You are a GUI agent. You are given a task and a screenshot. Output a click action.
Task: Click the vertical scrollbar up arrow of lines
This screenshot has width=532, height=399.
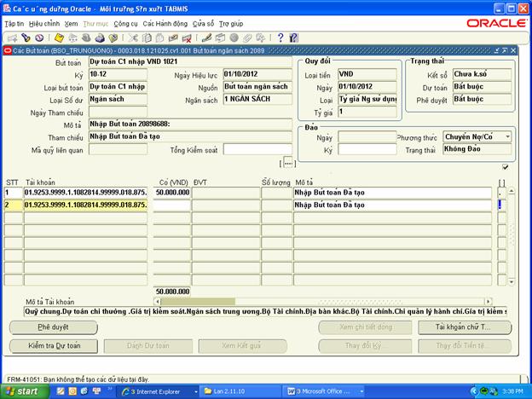click(x=512, y=191)
